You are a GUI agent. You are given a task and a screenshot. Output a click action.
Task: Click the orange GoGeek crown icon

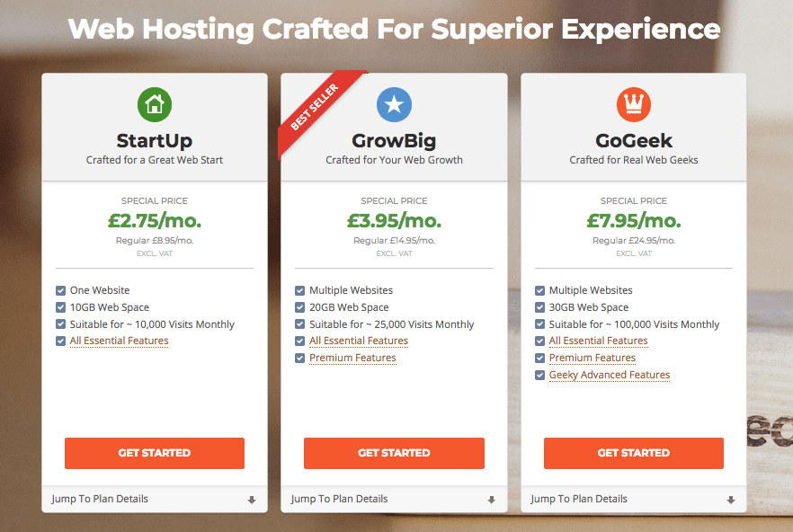click(634, 104)
